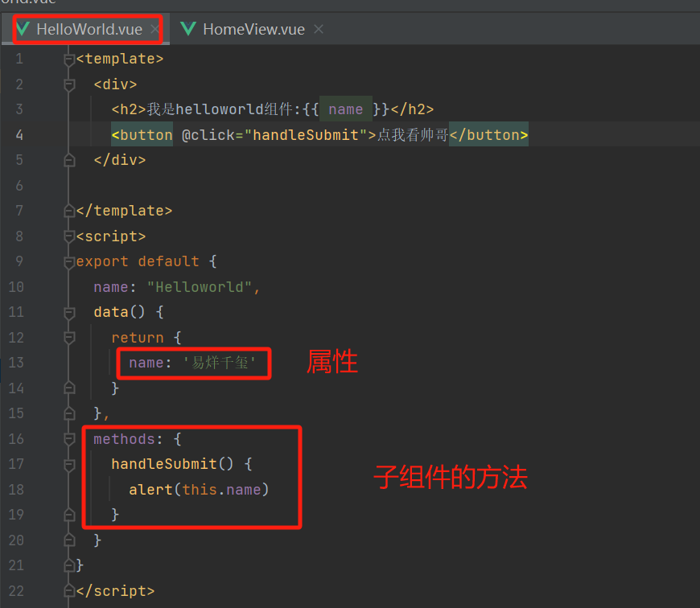
Task: Collapse handleSubmit() function on line 17
Action: [69, 464]
